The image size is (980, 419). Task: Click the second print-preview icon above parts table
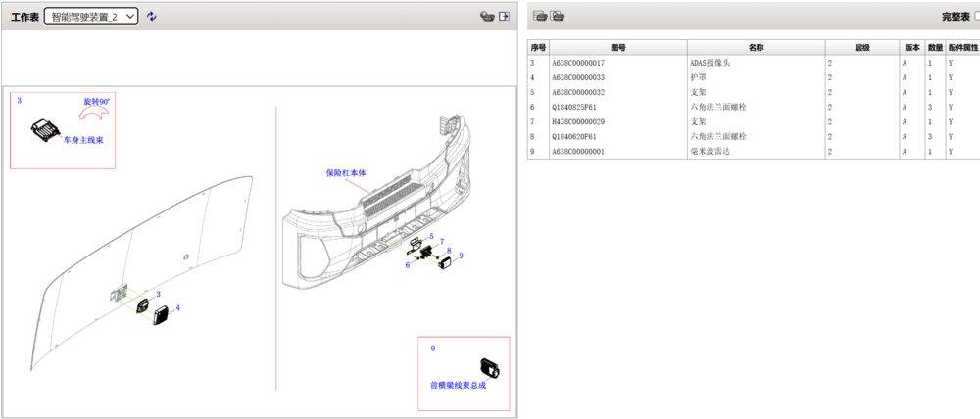(x=557, y=17)
